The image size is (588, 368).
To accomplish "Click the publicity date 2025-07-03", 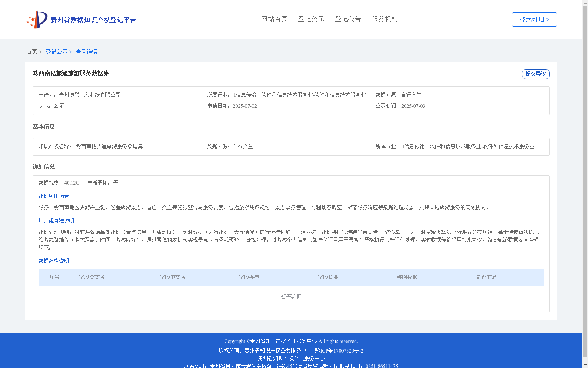I will pos(413,106).
